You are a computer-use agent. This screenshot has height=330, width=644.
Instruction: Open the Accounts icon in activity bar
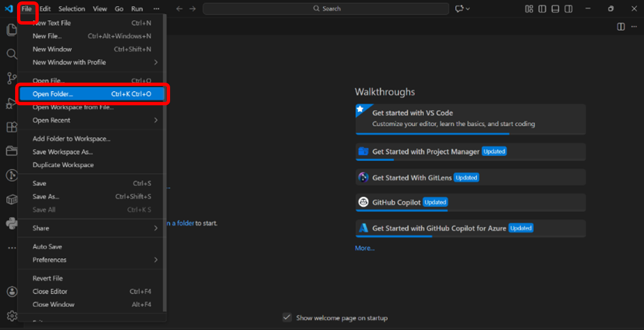12,291
